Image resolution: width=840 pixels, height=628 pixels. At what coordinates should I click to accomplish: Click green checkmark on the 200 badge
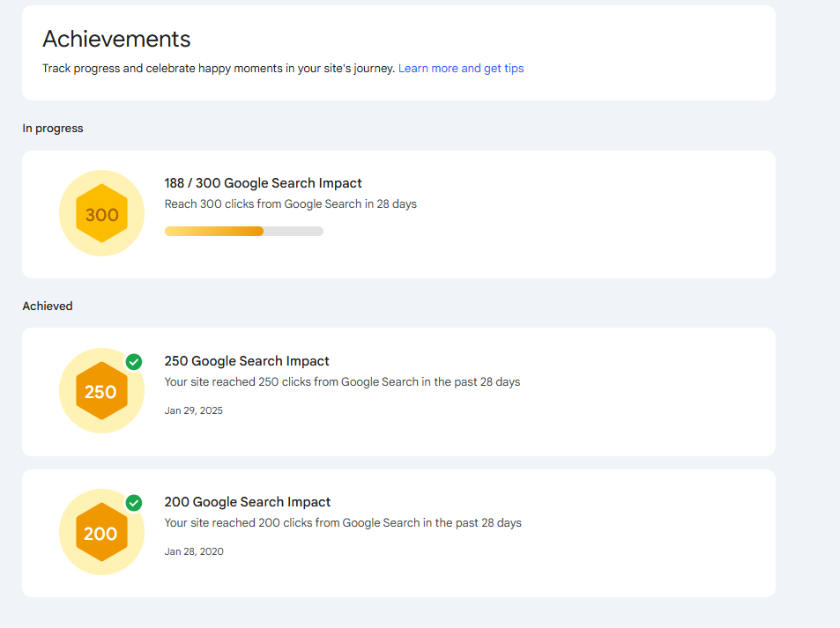(134, 503)
